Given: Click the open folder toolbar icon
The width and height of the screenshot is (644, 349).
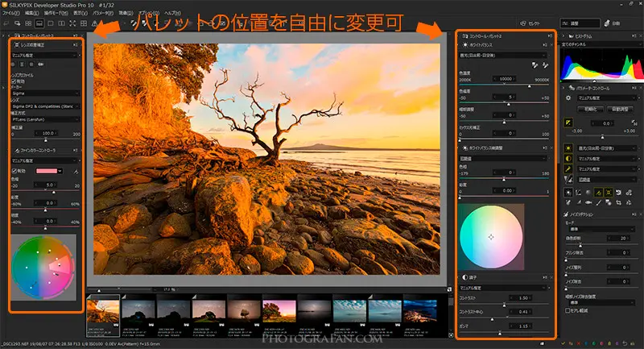Looking at the screenshot, I should click(17, 23).
